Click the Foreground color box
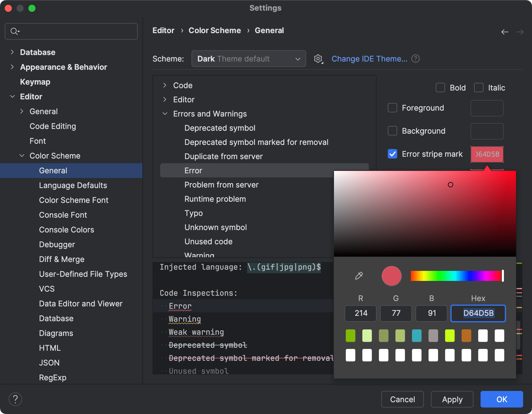This screenshot has height=414, width=532. [x=487, y=108]
